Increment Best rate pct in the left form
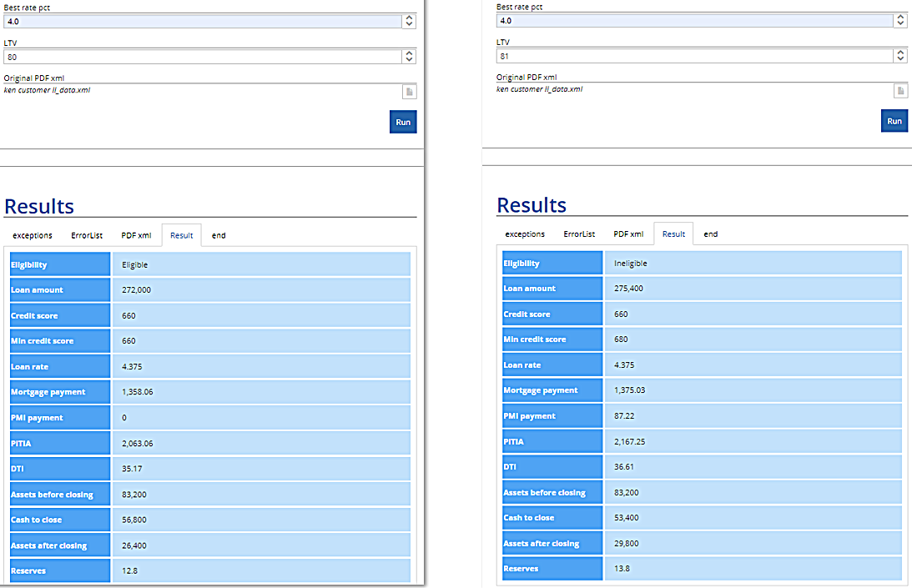 pyautogui.click(x=409, y=18)
